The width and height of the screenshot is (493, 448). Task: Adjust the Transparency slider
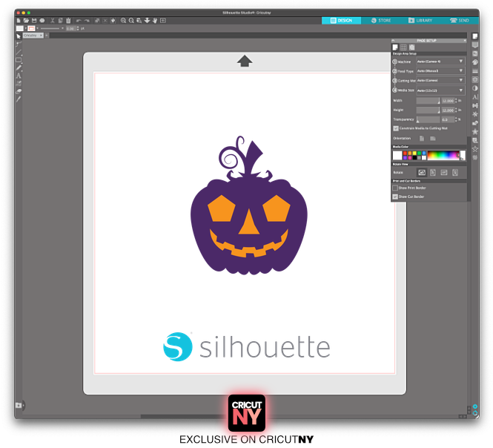[428, 119]
